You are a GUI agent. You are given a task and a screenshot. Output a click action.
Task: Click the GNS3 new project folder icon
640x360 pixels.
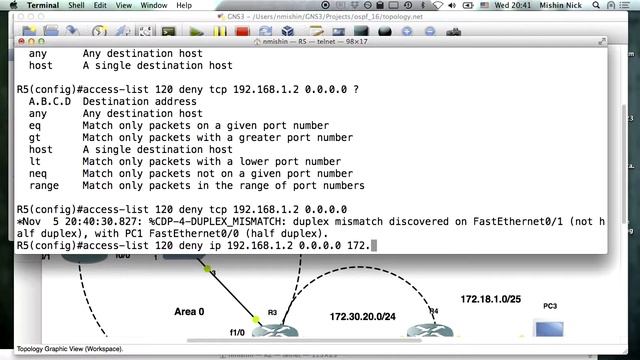coord(29,31)
